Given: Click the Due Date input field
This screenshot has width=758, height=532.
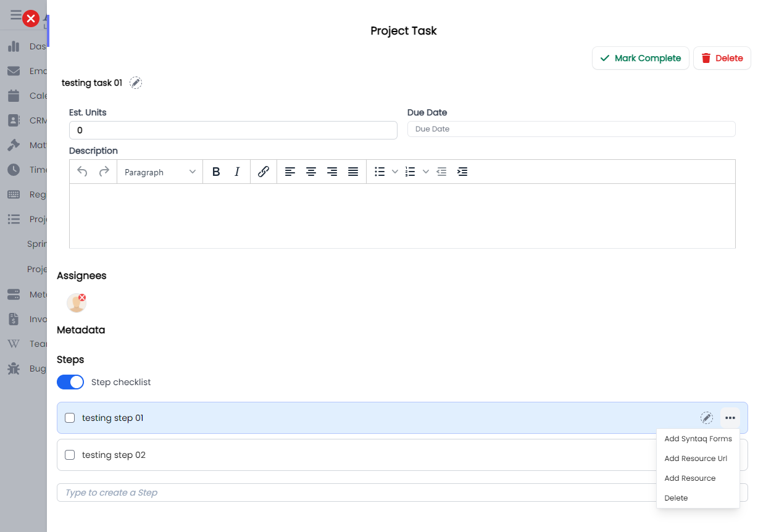Looking at the screenshot, I should (571, 129).
